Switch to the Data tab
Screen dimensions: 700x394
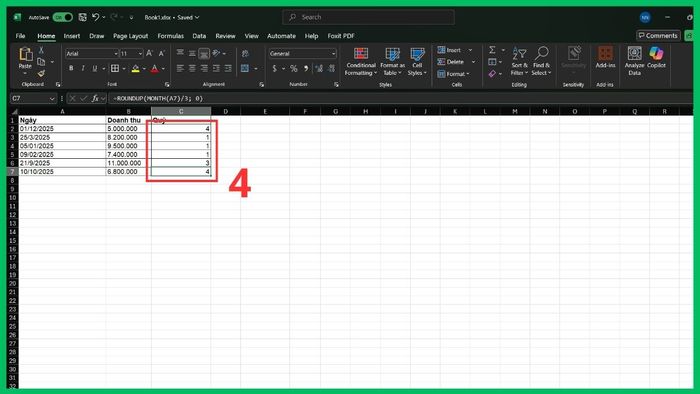pyautogui.click(x=199, y=36)
